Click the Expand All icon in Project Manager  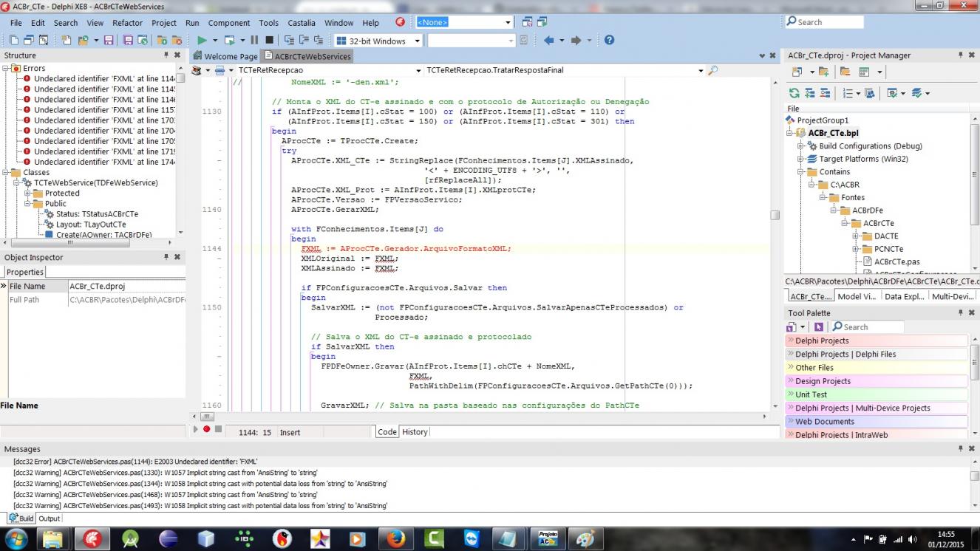coord(809,93)
